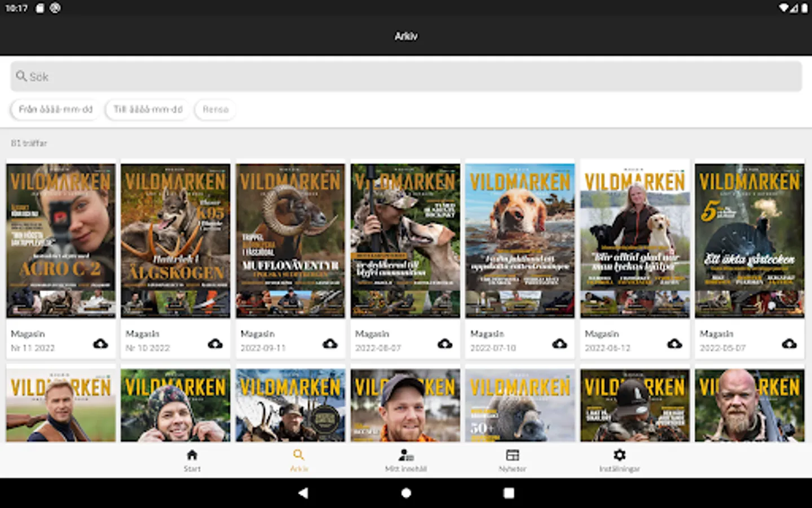Open the Älgskogen cover, Nr 10 2022

pyautogui.click(x=175, y=240)
